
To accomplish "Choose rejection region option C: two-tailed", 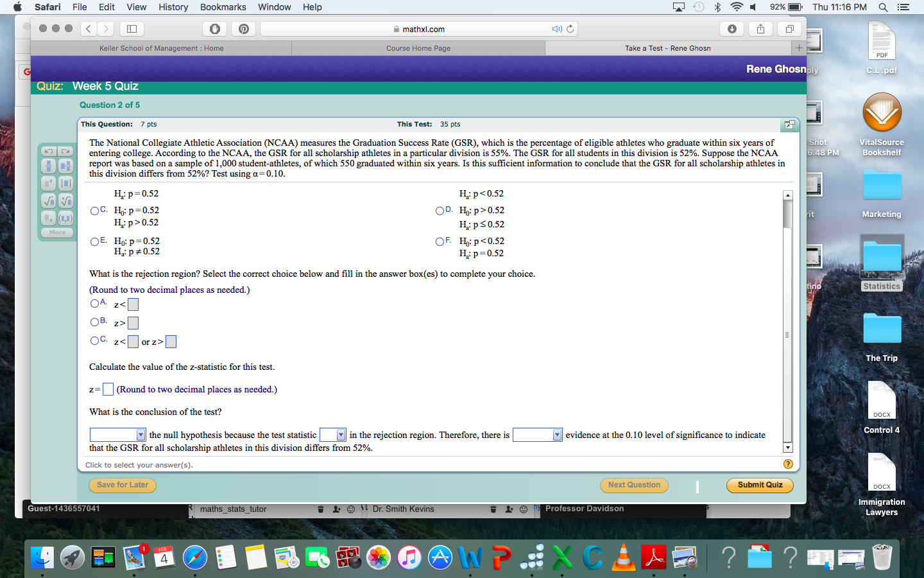I will click(x=95, y=340).
